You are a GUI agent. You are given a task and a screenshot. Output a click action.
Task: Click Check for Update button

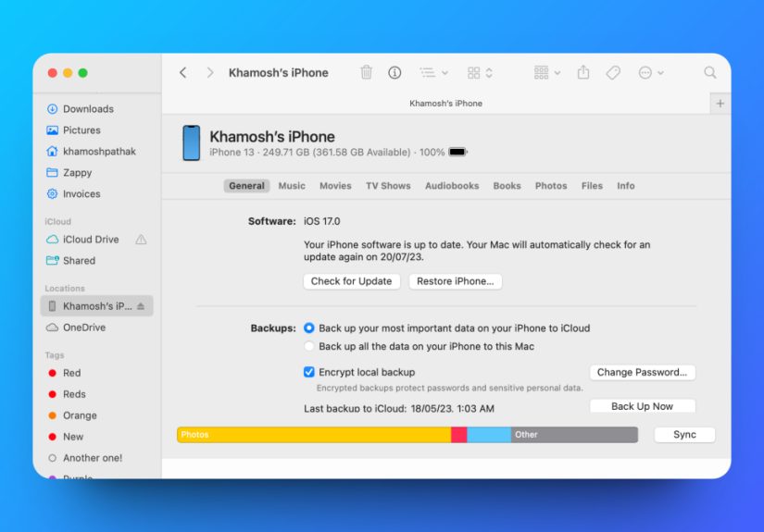pos(351,281)
